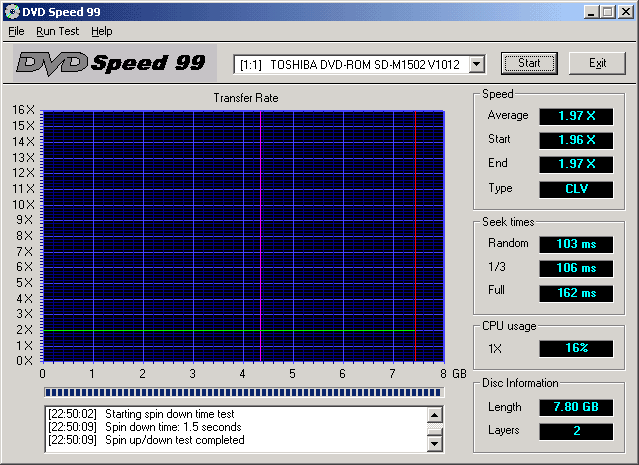The image size is (639, 465).
Task: Open the Run Test menu
Action: coord(58,31)
